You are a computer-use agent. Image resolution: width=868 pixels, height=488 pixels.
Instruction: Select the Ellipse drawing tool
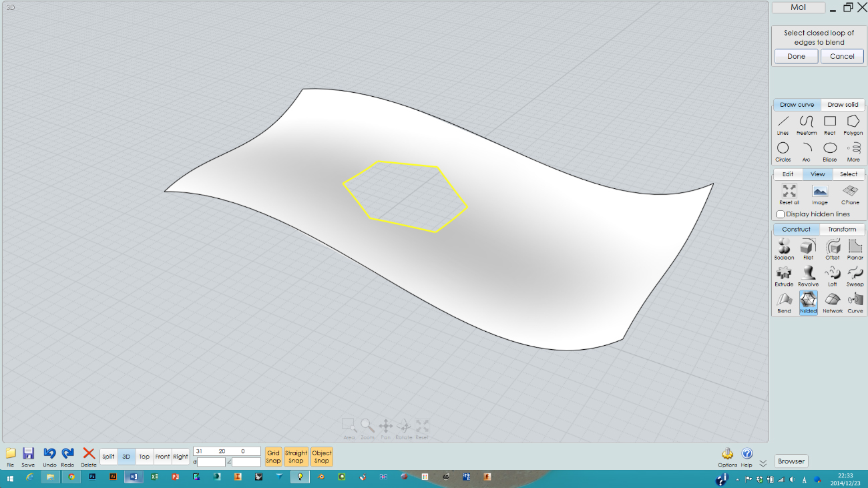click(830, 151)
